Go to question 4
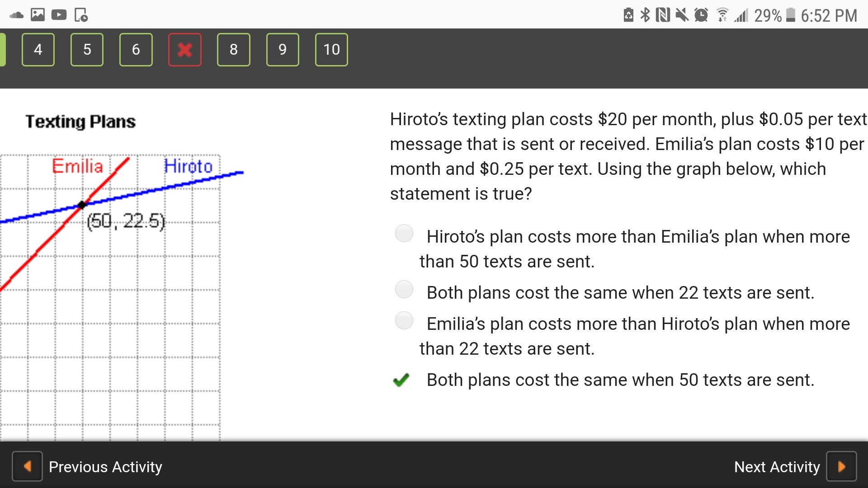 38,50
